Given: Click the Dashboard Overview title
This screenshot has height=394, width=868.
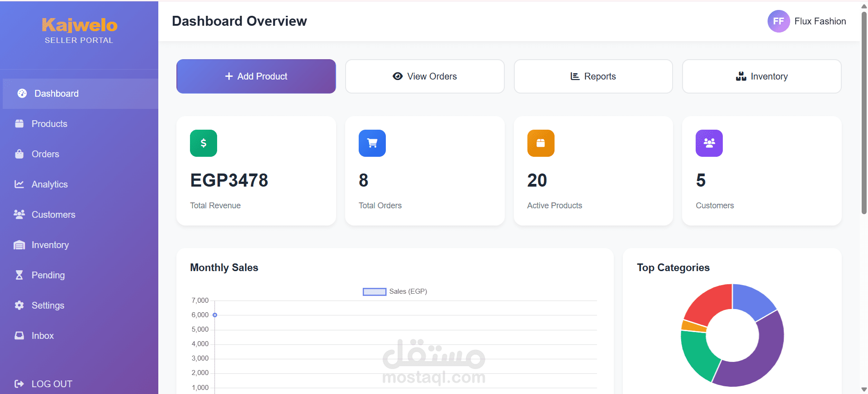Looking at the screenshot, I should point(239,21).
